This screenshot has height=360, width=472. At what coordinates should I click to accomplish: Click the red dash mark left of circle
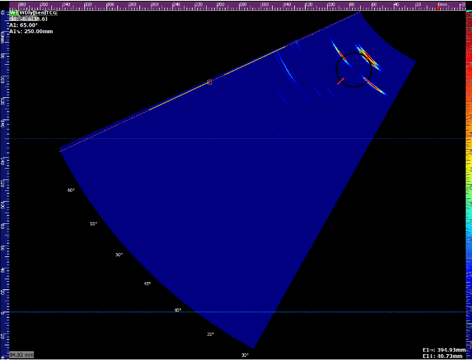tap(340, 81)
